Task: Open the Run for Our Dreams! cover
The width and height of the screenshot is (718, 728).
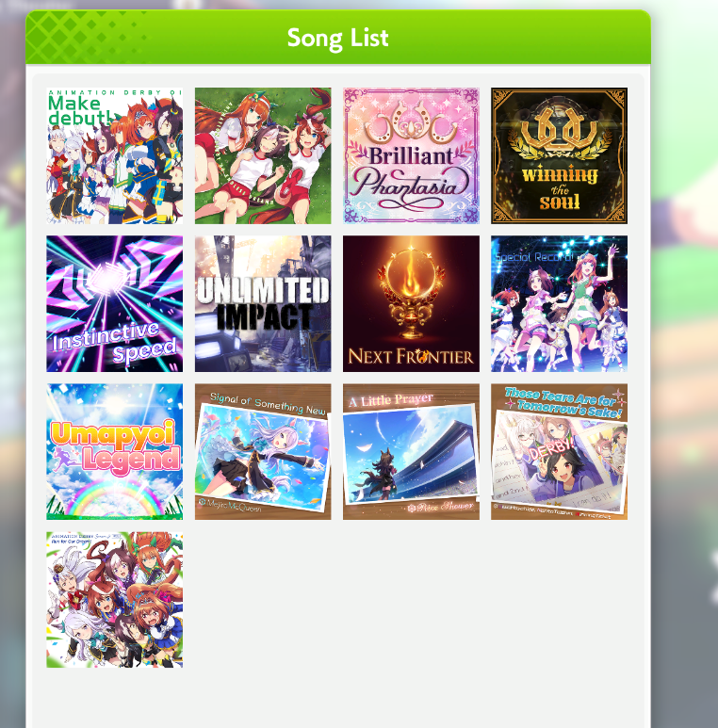Action: (114, 600)
